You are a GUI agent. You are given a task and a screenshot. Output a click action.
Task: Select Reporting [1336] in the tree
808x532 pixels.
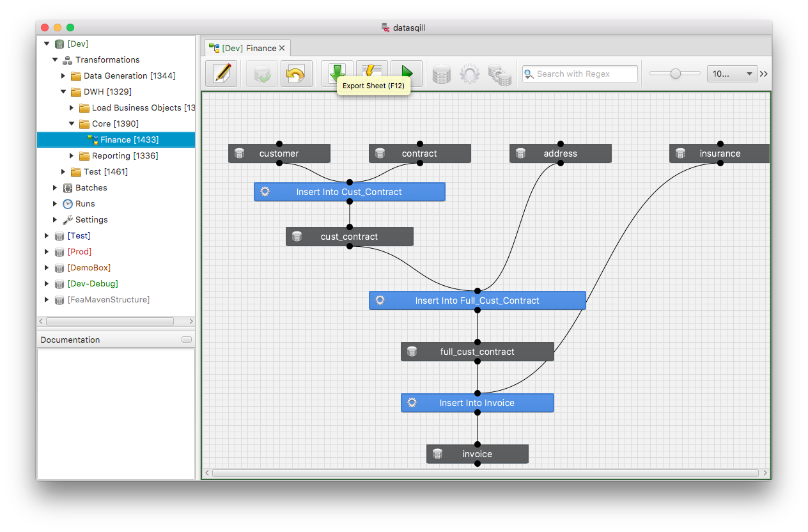[125, 156]
